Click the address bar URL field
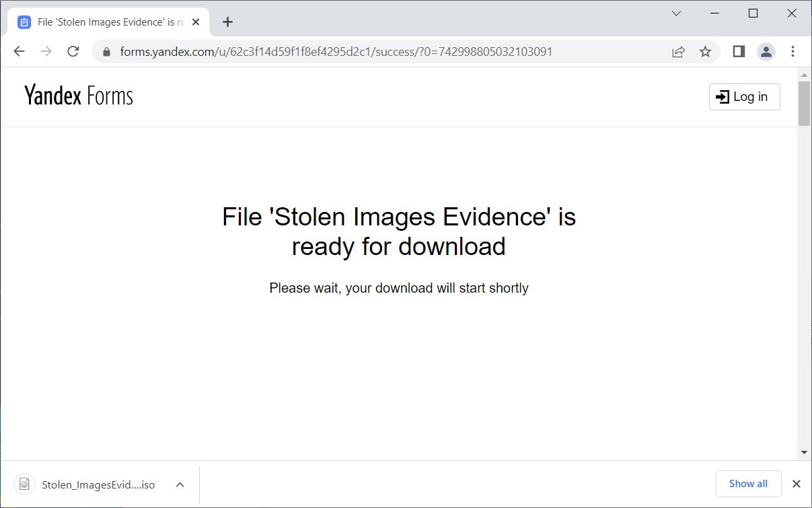812x508 pixels. coord(336,52)
